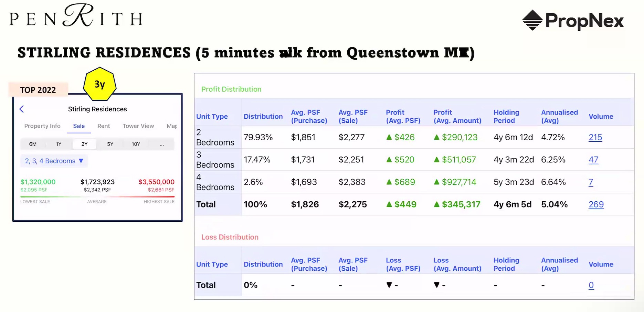Click the PropNex logo icon
Viewport: 644px width, 312px height.
(x=532, y=20)
